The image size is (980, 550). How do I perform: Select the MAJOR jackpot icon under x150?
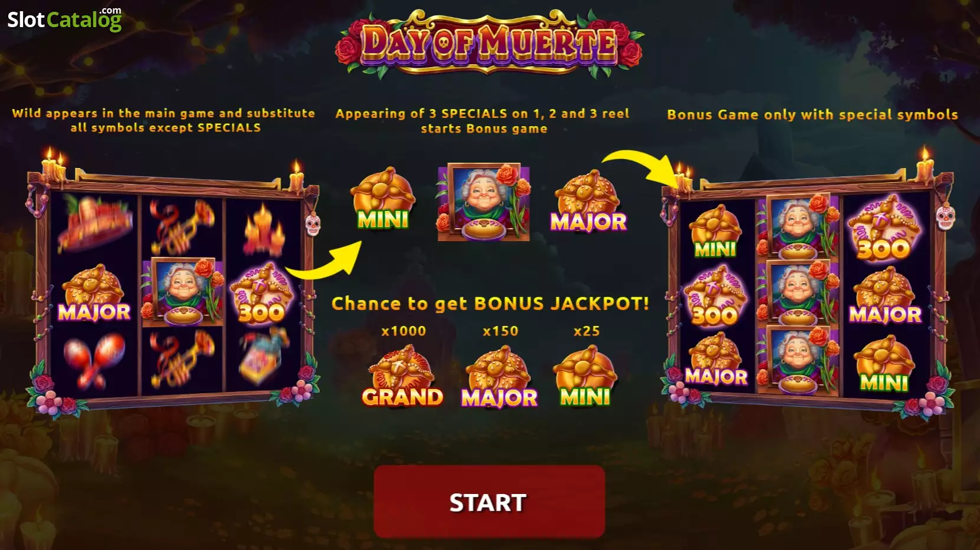click(x=499, y=378)
